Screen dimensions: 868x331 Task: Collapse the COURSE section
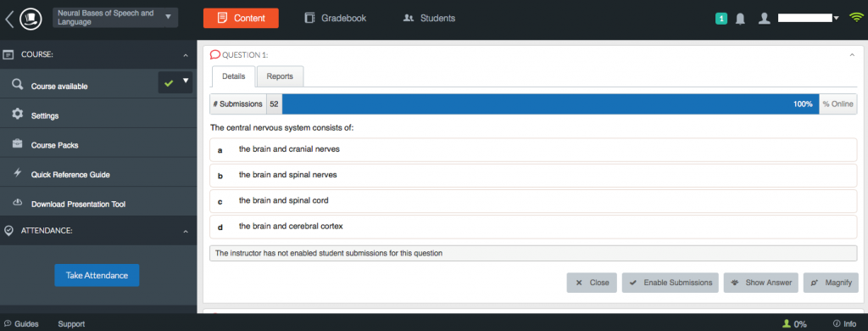pos(186,55)
